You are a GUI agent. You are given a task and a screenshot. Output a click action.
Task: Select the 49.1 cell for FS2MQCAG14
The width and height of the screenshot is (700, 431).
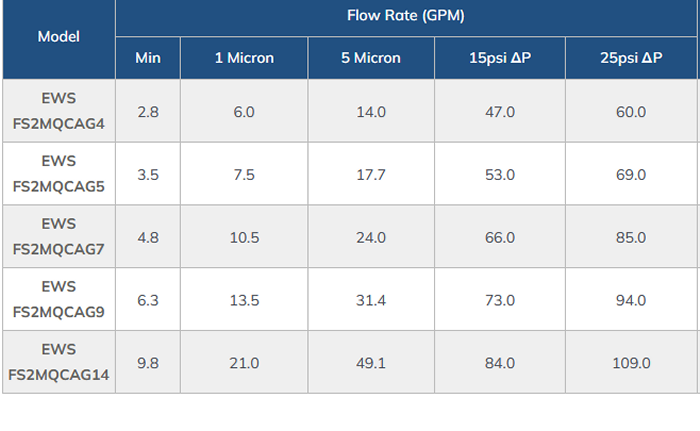371,363
